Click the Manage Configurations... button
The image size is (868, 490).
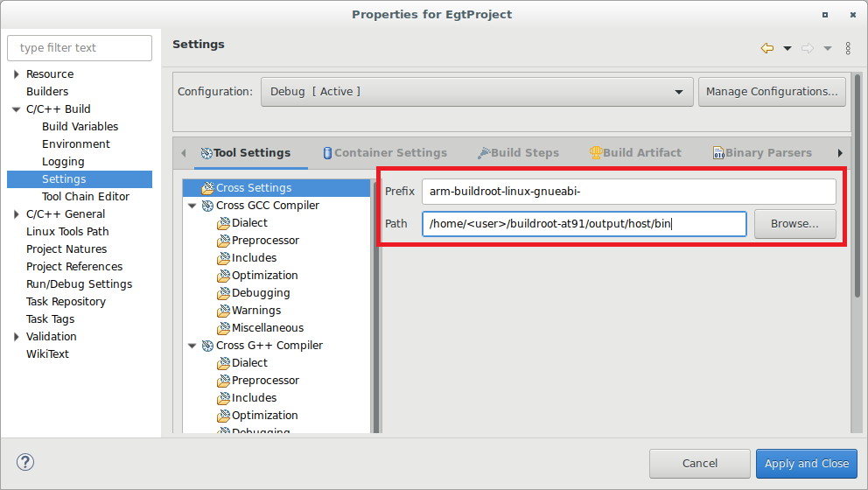(x=771, y=92)
